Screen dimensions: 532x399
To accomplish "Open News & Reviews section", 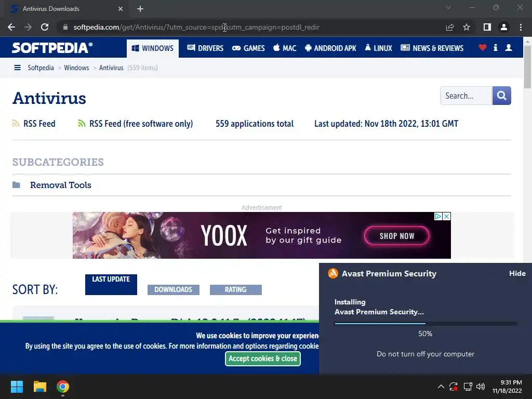I will pos(432,48).
